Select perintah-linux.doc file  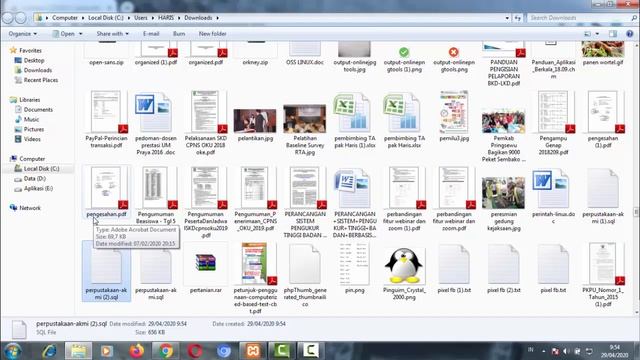pyautogui.click(x=553, y=196)
